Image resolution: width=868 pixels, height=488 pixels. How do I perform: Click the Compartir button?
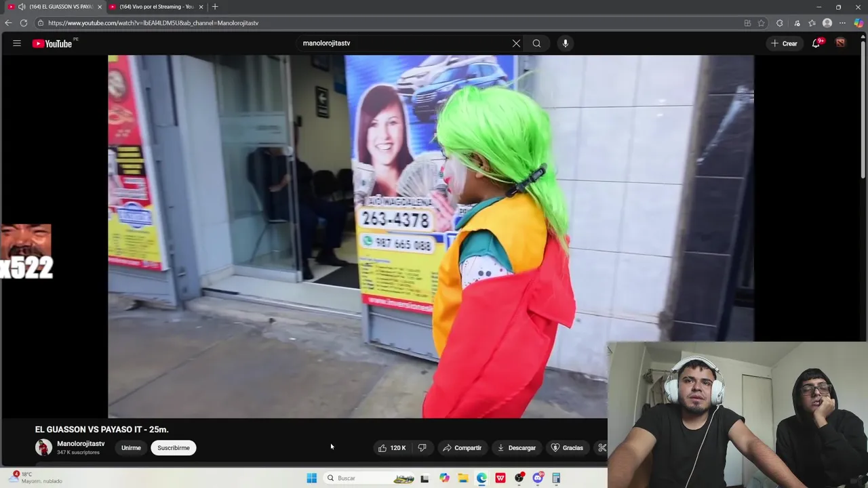(462, 448)
